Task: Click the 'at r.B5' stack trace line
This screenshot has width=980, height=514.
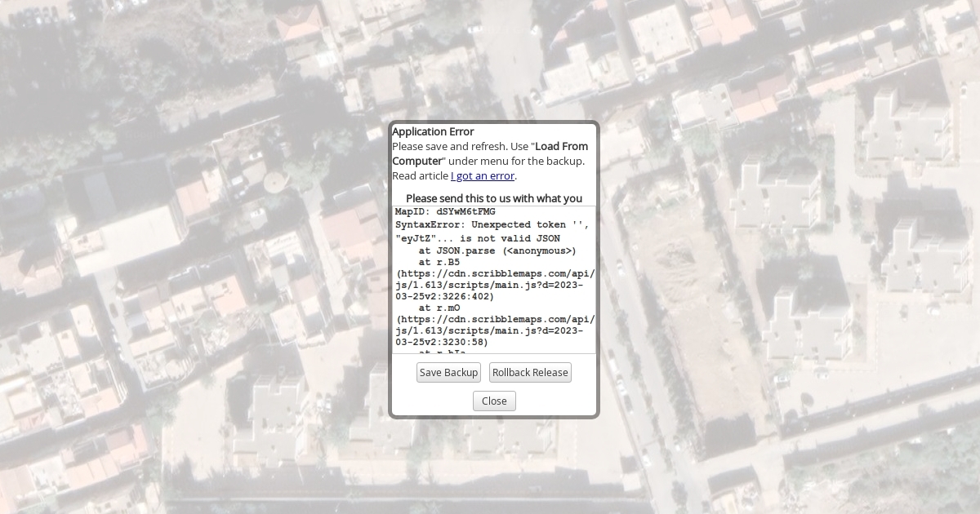Action: pyautogui.click(x=439, y=263)
